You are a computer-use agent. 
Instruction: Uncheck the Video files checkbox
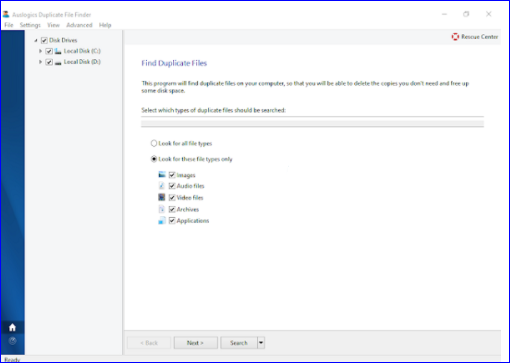[172, 198]
